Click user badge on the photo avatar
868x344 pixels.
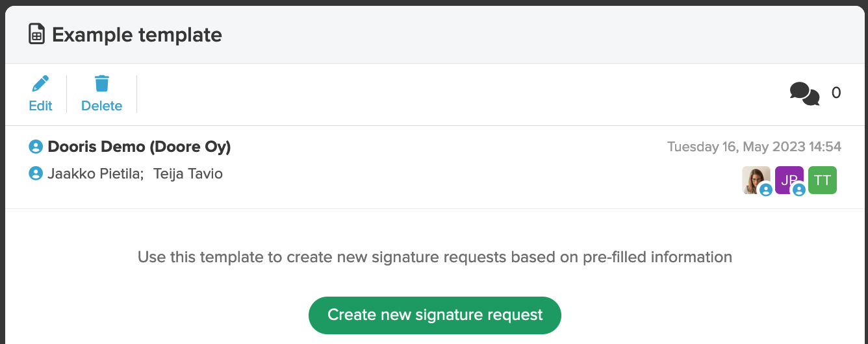click(766, 190)
